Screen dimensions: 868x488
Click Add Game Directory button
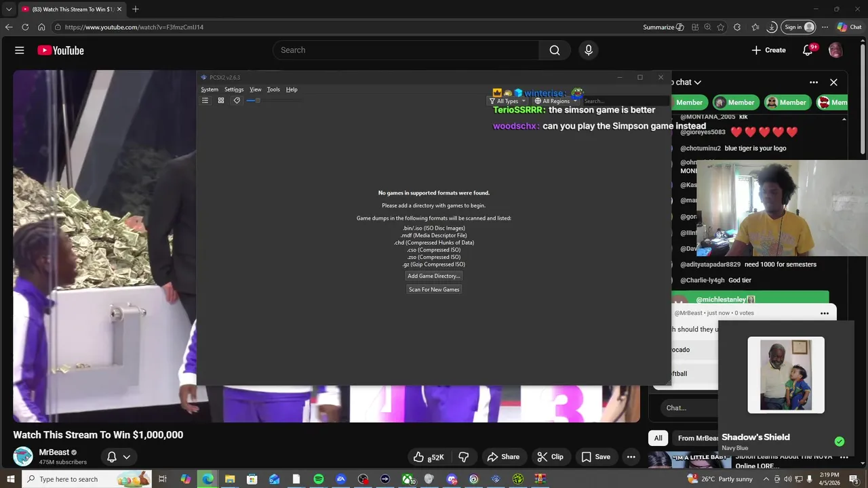434,276
